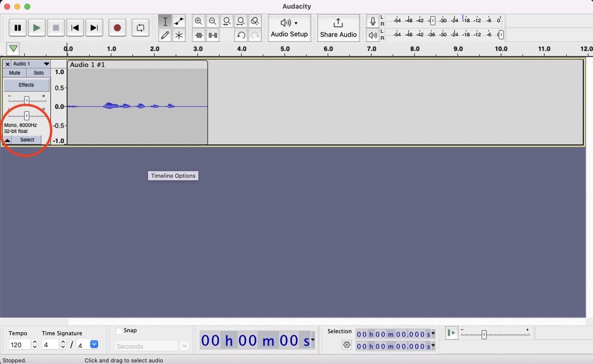Image resolution: width=593 pixels, height=364 pixels.
Task: Skip to end of project
Action: point(94,28)
